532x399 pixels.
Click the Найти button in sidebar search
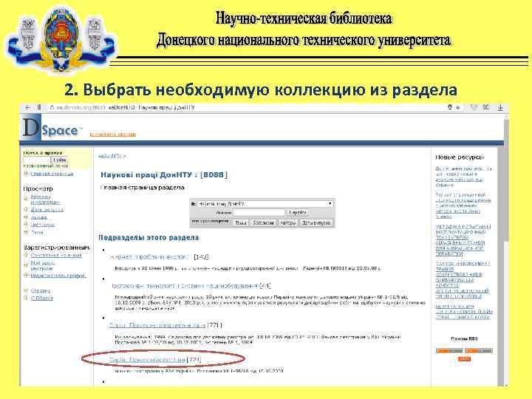click(x=60, y=160)
